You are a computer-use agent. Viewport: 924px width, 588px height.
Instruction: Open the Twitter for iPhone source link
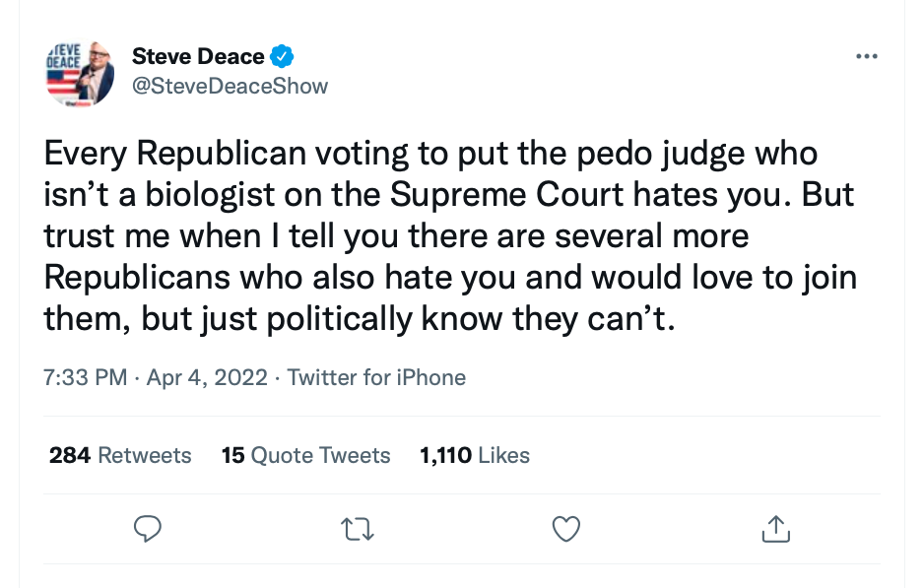pos(376,377)
